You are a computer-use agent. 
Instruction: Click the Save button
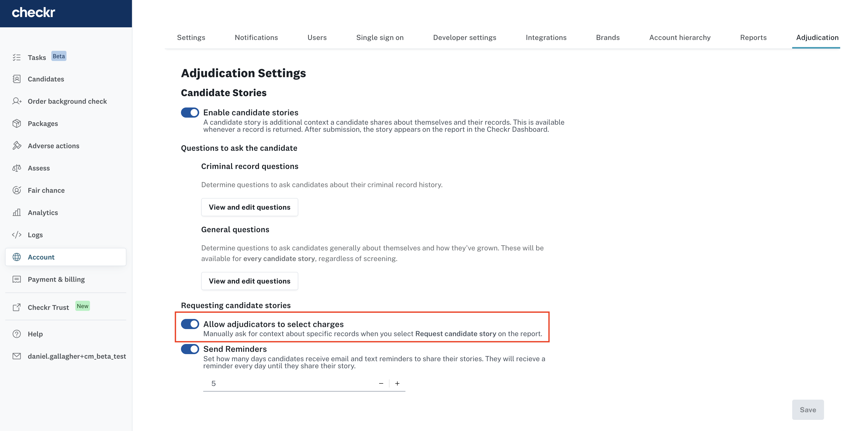click(x=808, y=410)
